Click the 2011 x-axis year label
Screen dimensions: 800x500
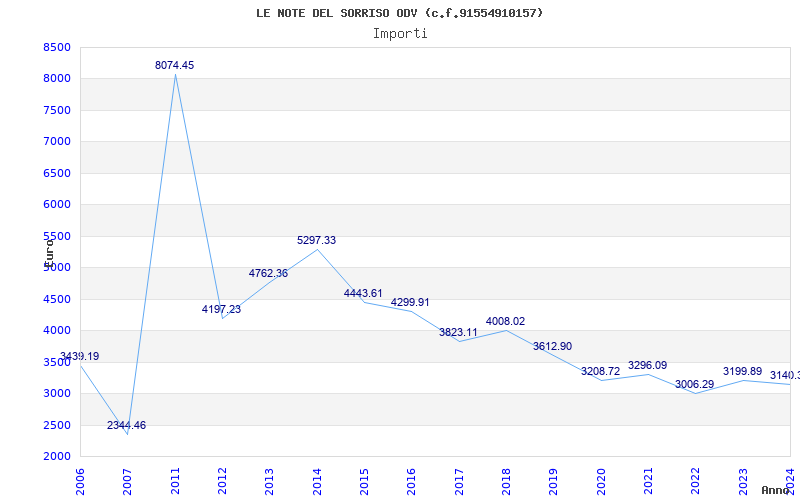175,482
